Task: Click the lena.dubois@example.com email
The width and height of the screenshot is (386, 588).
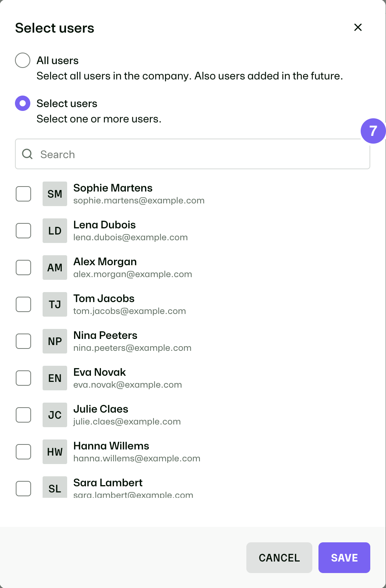Action: [130, 237]
